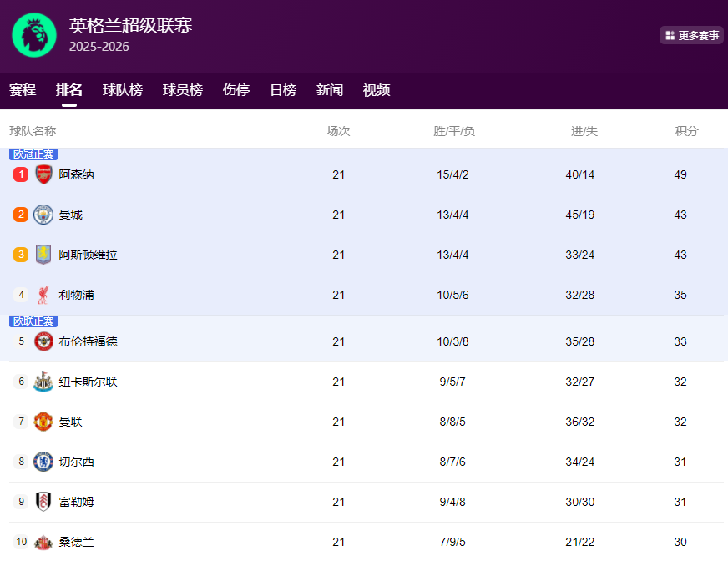Open team 曼联 from the table
The height and width of the screenshot is (561, 728).
tap(71, 422)
